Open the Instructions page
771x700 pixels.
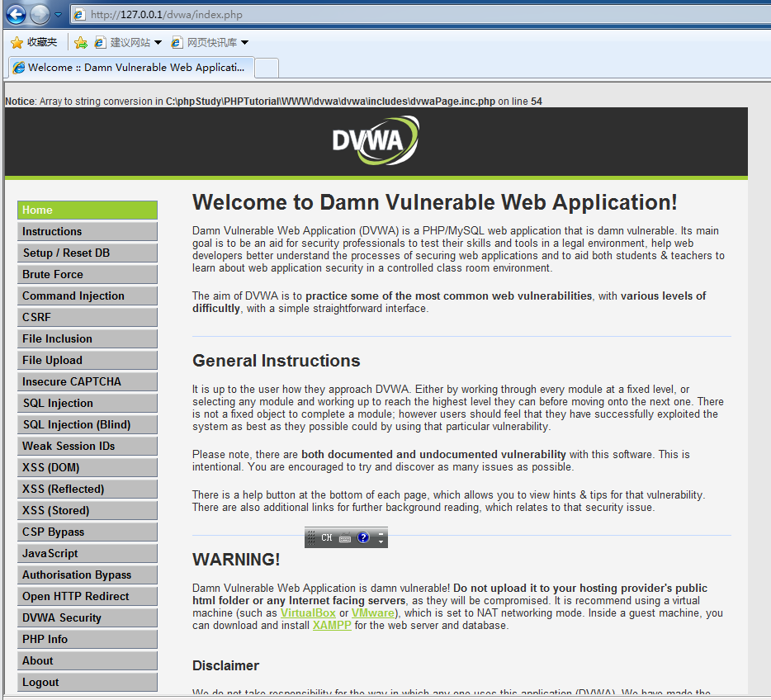[x=88, y=231]
